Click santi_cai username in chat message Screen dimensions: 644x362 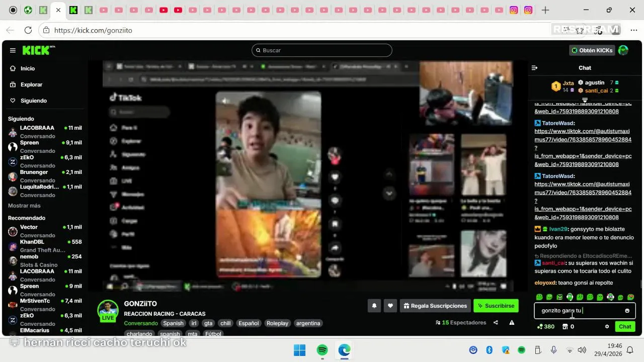tap(553, 263)
